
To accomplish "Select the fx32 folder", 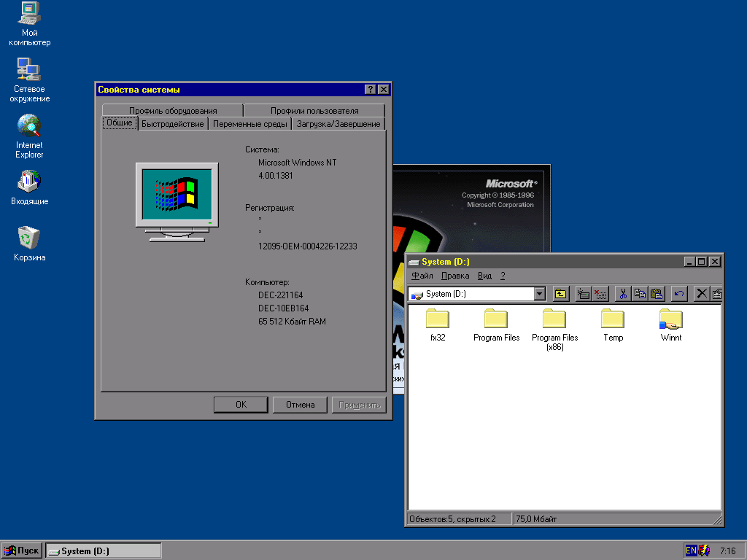I will (x=438, y=319).
